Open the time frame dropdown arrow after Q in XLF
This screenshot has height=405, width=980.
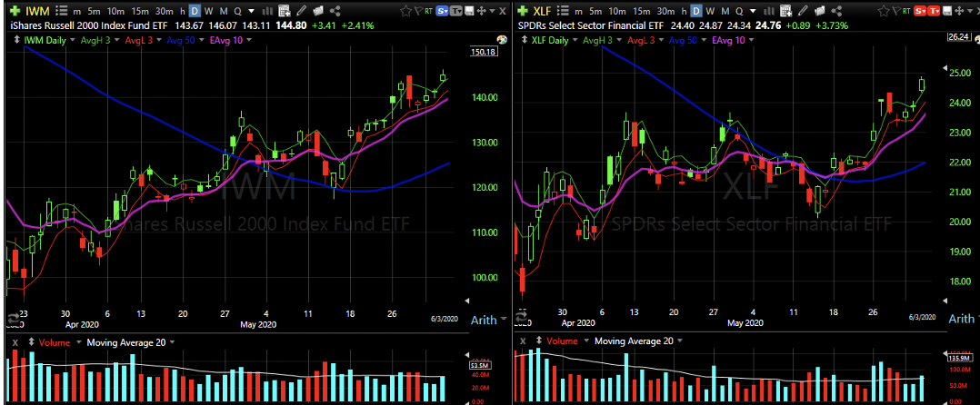(753, 11)
